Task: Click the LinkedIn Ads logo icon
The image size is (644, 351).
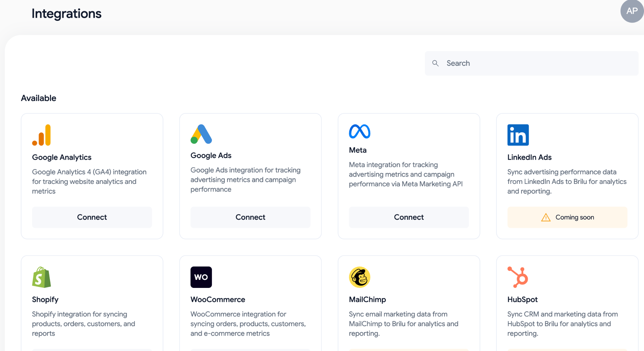Action: click(518, 135)
